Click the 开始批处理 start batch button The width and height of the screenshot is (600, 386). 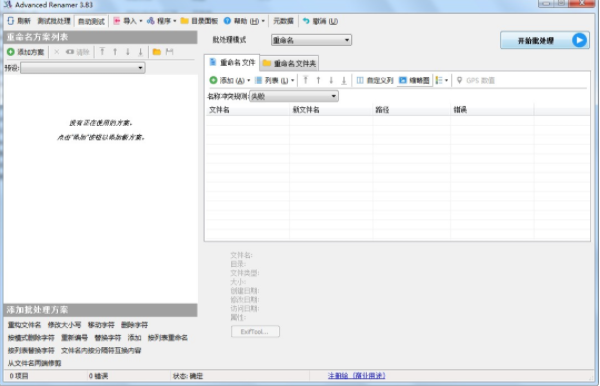(545, 40)
